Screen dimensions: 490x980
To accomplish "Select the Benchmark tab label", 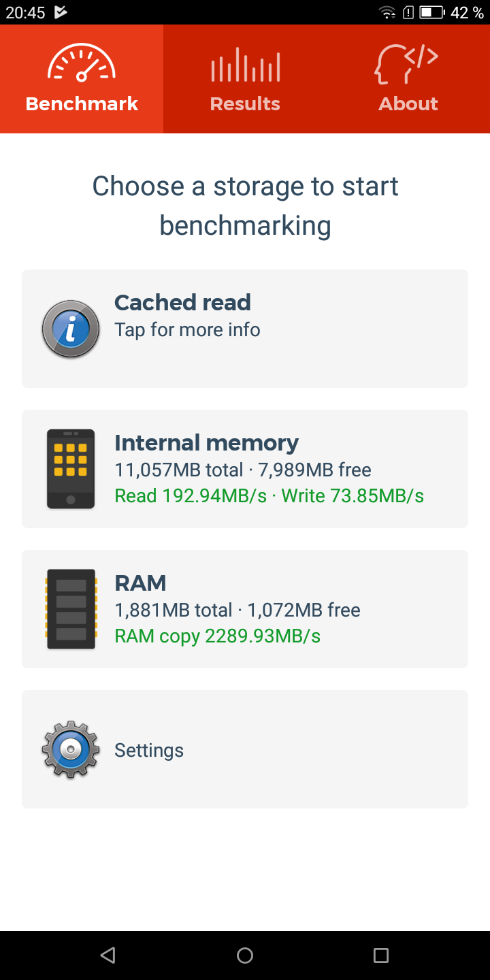I will point(82,103).
